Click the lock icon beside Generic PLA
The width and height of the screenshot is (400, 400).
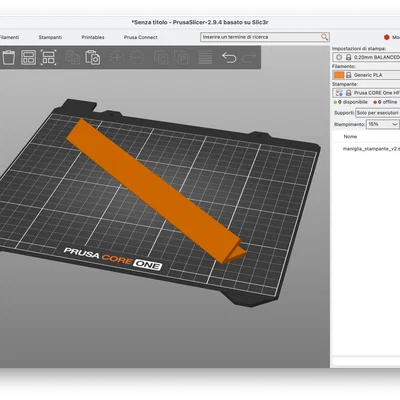click(x=348, y=75)
